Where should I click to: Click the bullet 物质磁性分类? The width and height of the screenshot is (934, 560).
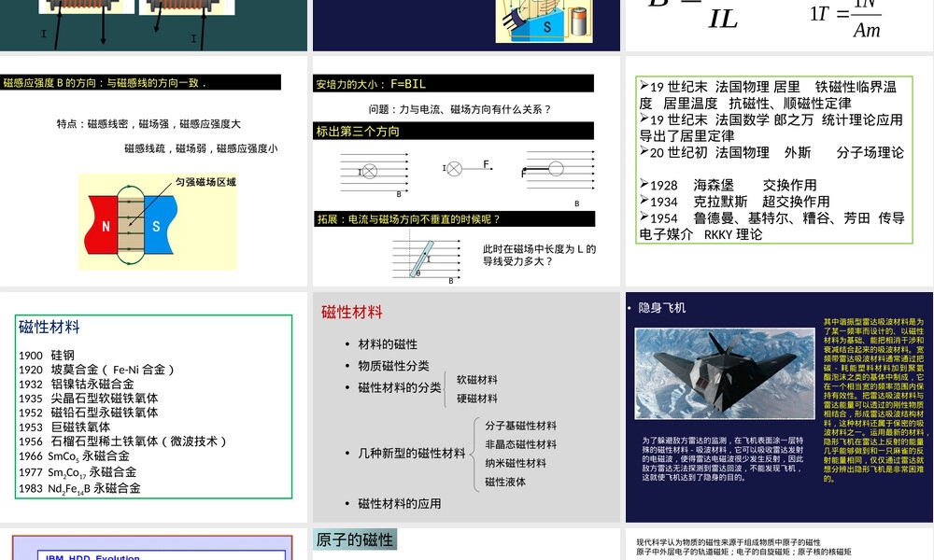(x=393, y=365)
